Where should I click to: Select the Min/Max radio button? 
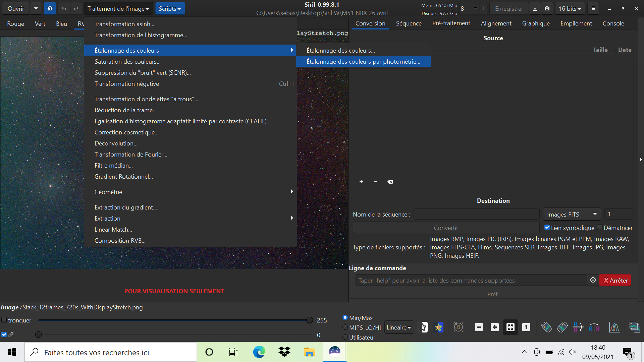pyautogui.click(x=345, y=317)
